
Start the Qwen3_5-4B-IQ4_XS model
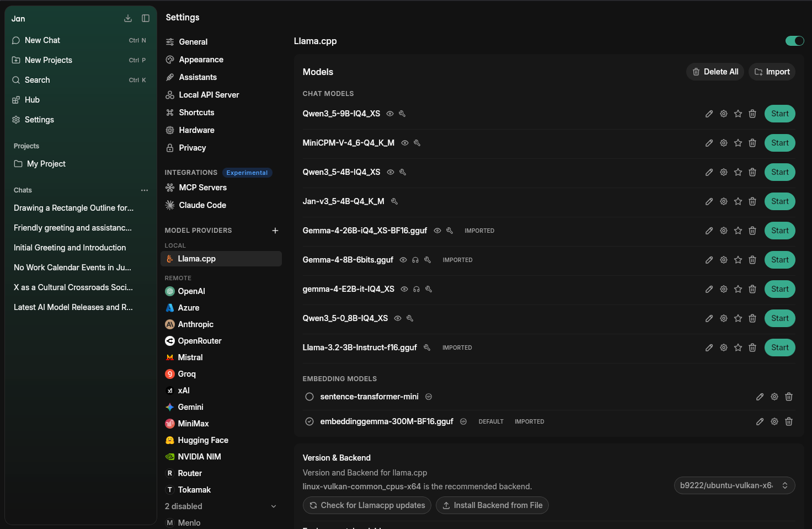pyautogui.click(x=780, y=172)
